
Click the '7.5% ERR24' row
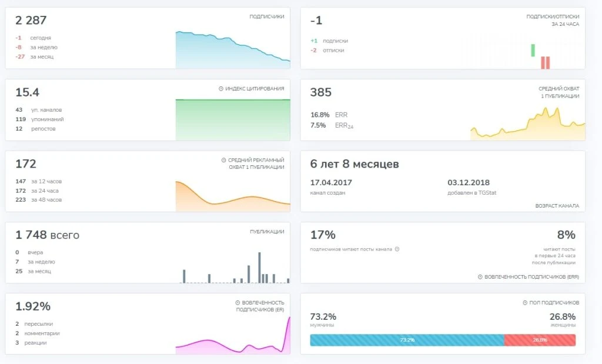pyautogui.click(x=332, y=126)
